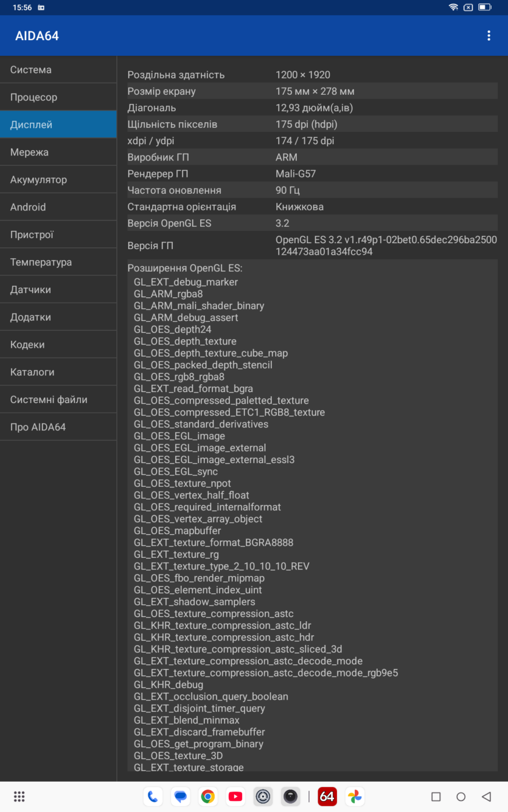The image size is (508, 812).
Task: Go to Системні файли section
Action: [x=58, y=399]
